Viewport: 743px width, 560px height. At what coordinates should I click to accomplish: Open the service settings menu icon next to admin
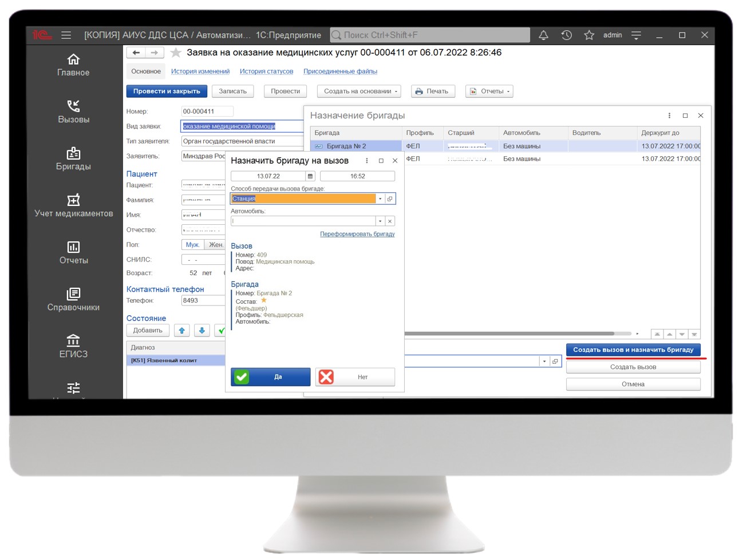point(636,35)
